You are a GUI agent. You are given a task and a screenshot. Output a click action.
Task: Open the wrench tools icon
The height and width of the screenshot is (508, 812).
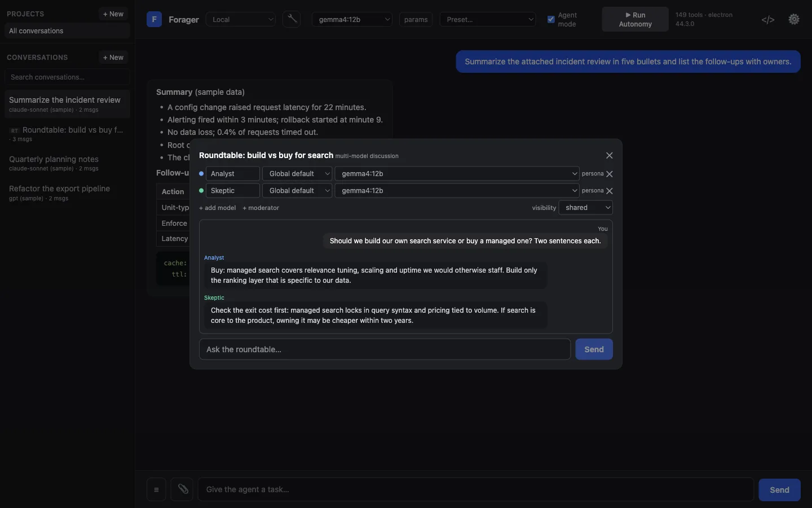(x=292, y=19)
